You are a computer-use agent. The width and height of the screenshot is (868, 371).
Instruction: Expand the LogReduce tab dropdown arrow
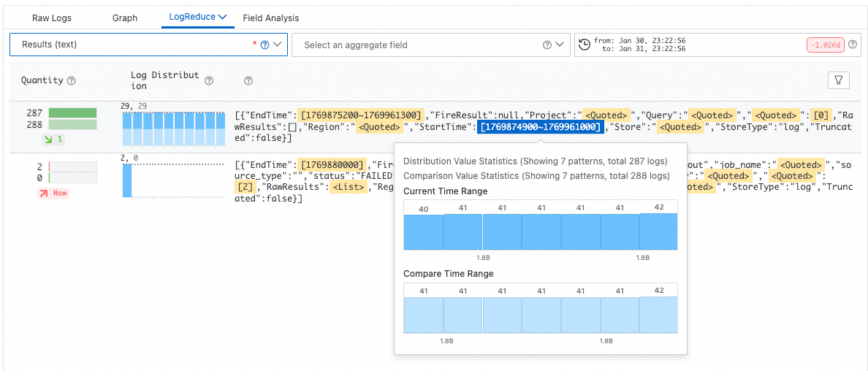pos(223,17)
